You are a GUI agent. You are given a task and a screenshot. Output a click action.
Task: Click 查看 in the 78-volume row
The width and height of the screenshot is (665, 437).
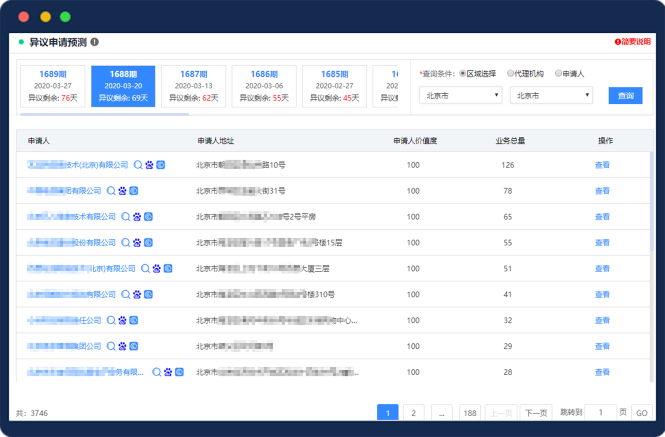(602, 191)
